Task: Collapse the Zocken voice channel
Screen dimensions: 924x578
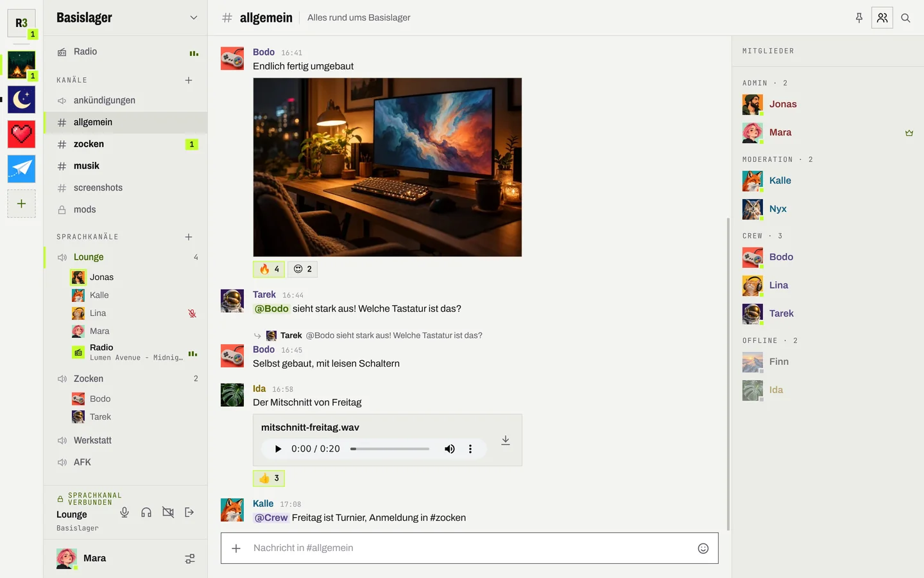Action: tap(126, 379)
